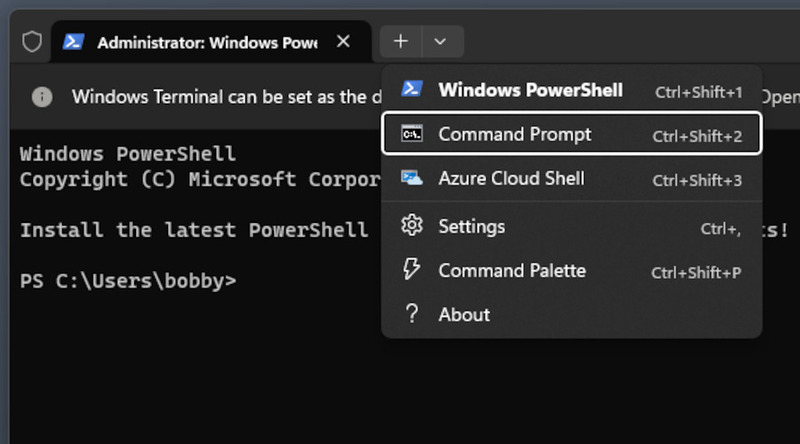Screen dimensions: 800x444
Task: Click the info icon in the notification bar
Action: [42, 97]
